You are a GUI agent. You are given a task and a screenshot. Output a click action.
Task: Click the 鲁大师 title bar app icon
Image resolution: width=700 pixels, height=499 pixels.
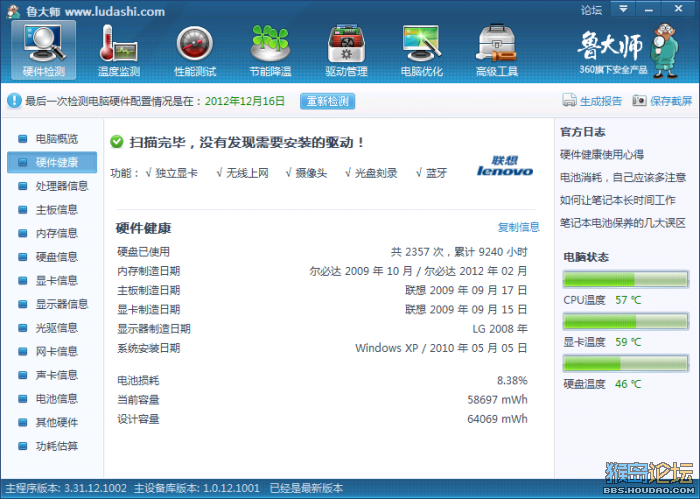tap(14, 11)
